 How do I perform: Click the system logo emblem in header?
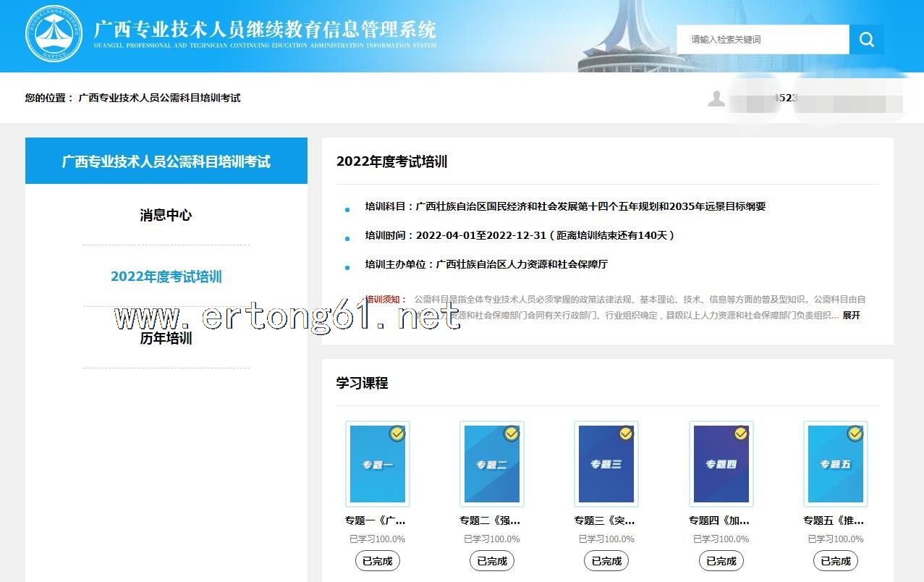(x=54, y=35)
